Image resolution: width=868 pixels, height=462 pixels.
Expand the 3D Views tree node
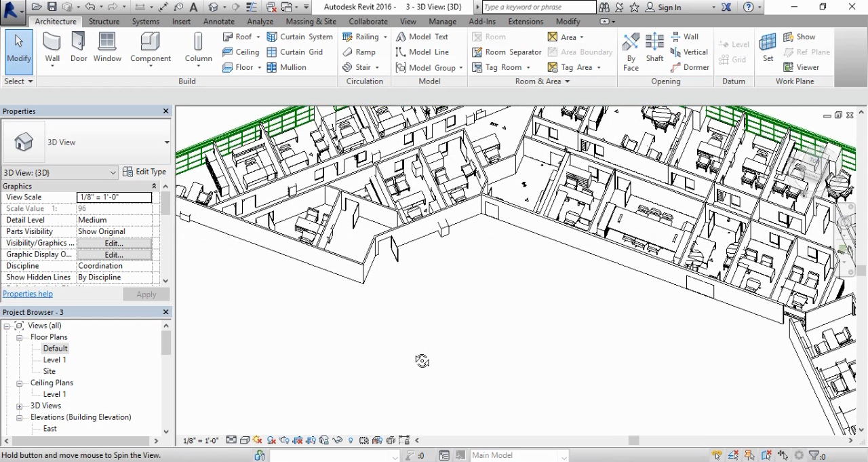(20, 406)
